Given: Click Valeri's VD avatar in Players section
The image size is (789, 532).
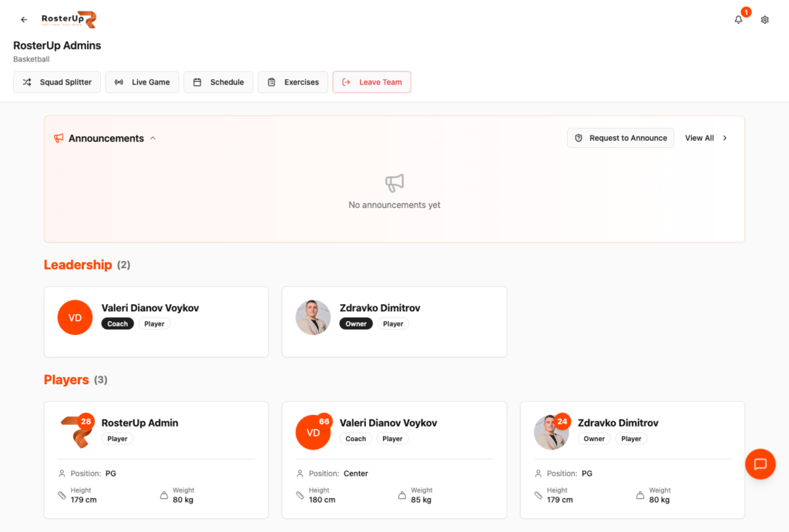Looking at the screenshot, I should click(x=313, y=432).
